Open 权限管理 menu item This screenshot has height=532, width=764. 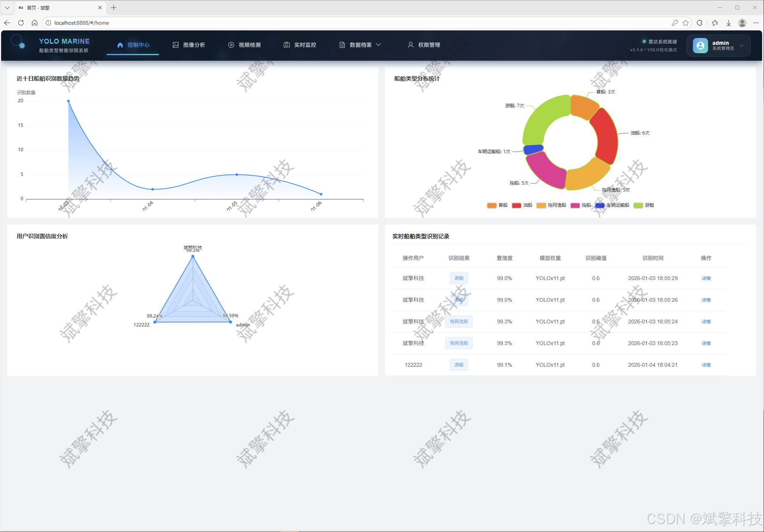click(x=429, y=45)
